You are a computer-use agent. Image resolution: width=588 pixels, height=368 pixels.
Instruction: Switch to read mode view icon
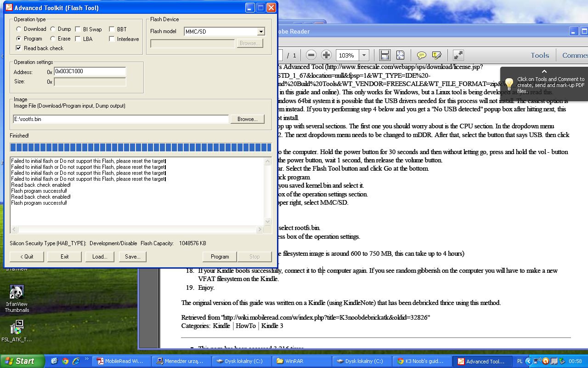(x=458, y=55)
